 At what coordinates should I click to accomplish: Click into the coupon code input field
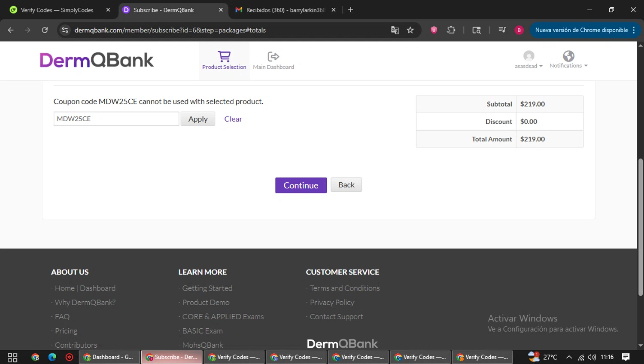(x=116, y=119)
